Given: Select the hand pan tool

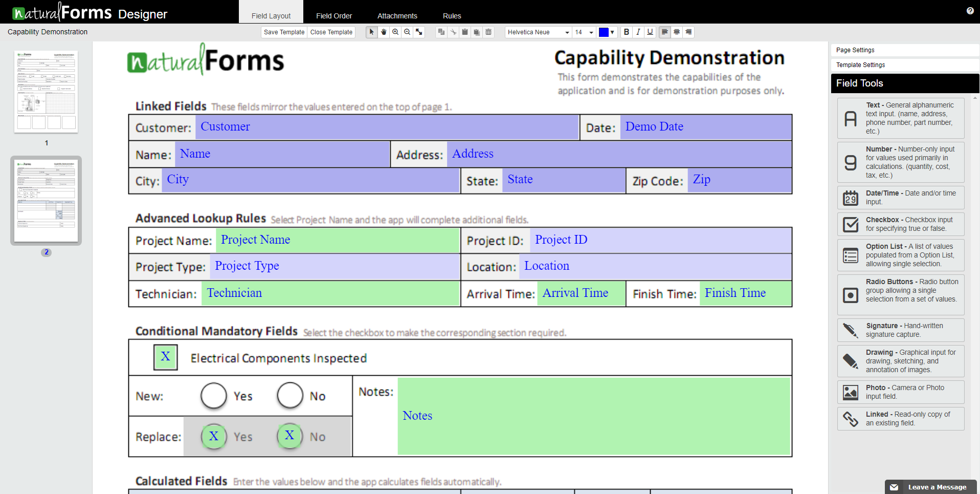Looking at the screenshot, I should click(x=384, y=32).
